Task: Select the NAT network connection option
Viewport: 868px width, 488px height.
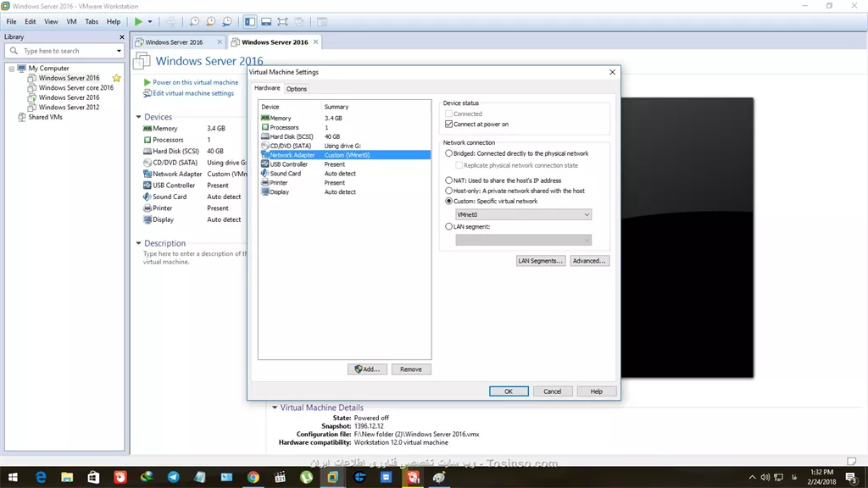Action: pos(449,180)
